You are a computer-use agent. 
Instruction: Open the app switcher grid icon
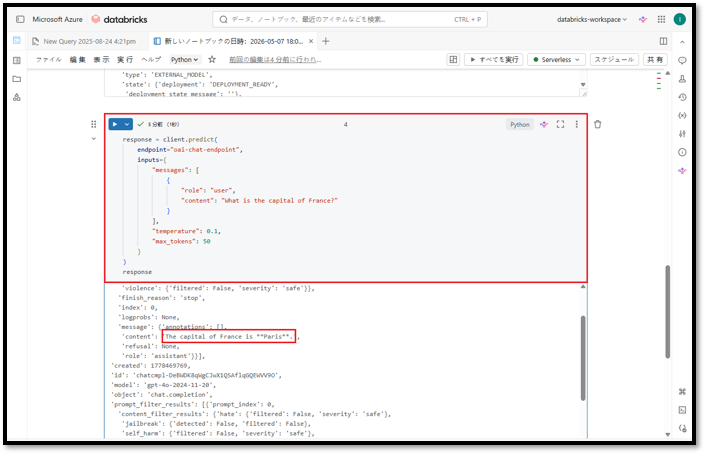point(661,19)
